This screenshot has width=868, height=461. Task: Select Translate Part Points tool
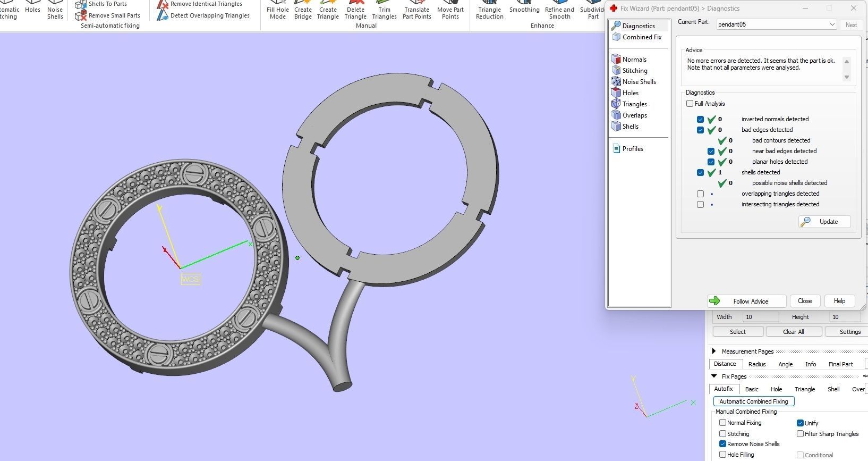click(417, 10)
